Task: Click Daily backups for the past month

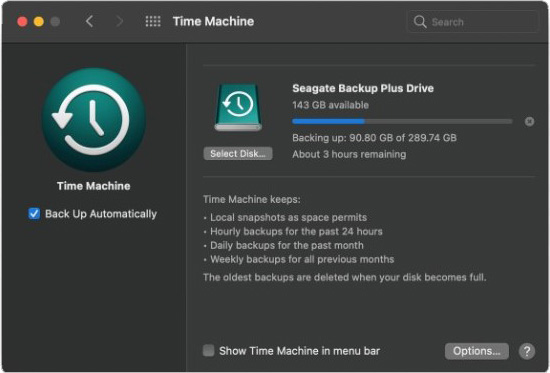Action: [287, 246]
